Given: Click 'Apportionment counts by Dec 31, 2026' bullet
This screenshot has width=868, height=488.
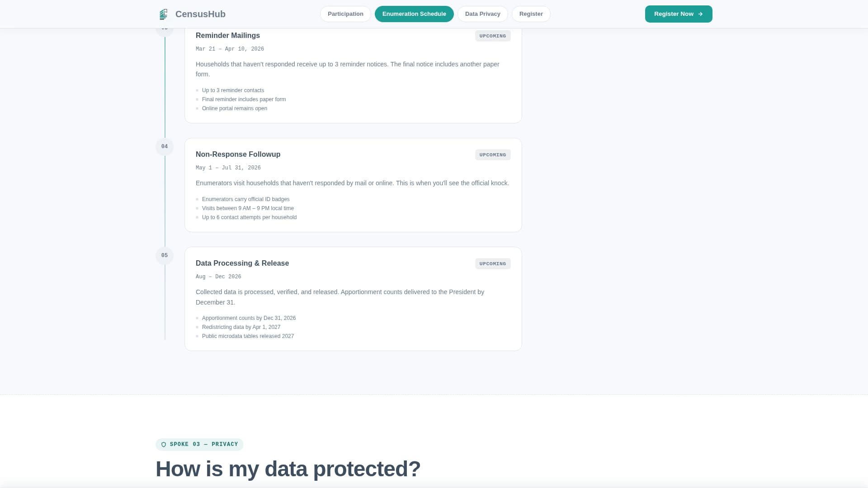Looking at the screenshot, I should [x=249, y=318].
